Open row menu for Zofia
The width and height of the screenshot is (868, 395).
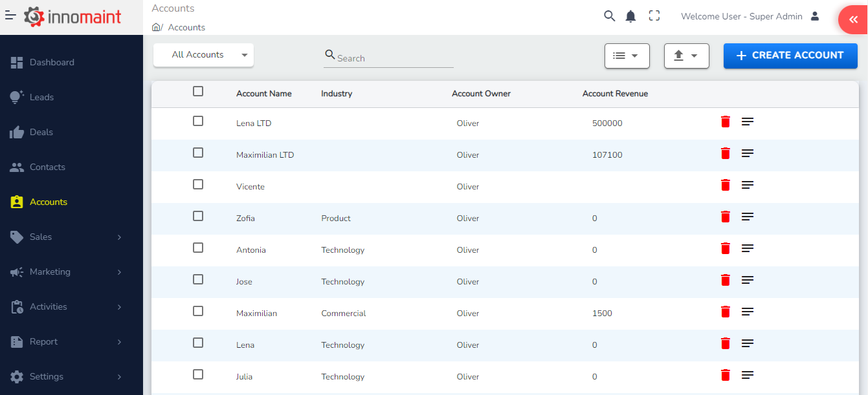click(748, 217)
